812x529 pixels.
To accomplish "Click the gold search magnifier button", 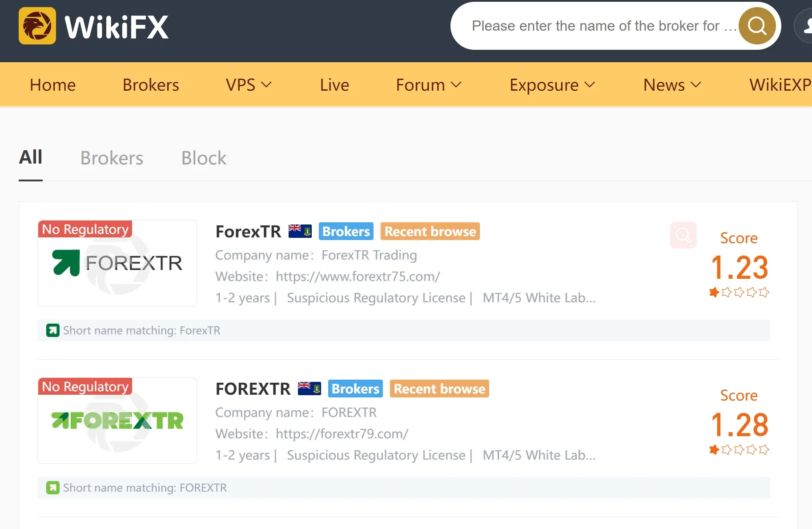I will coord(757,26).
